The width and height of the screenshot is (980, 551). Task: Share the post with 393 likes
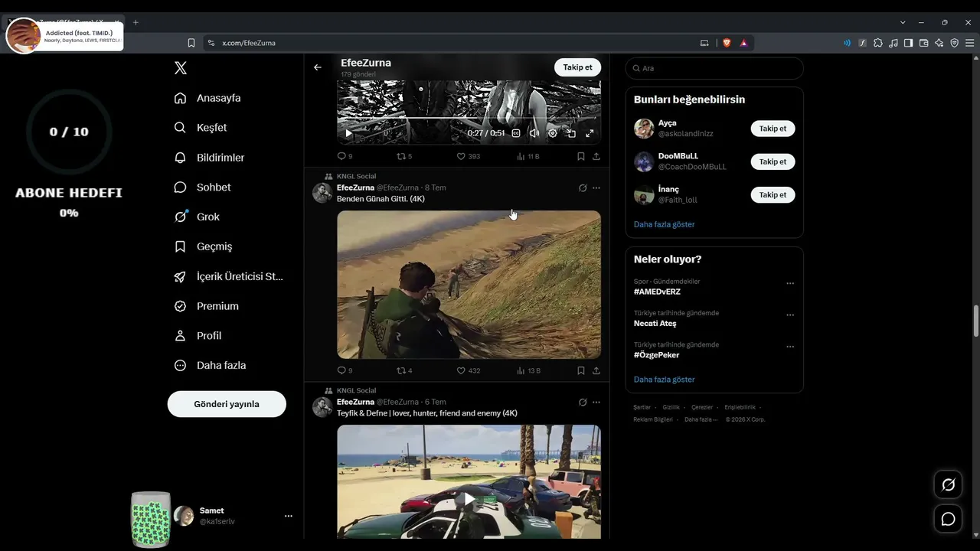click(x=596, y=156)
